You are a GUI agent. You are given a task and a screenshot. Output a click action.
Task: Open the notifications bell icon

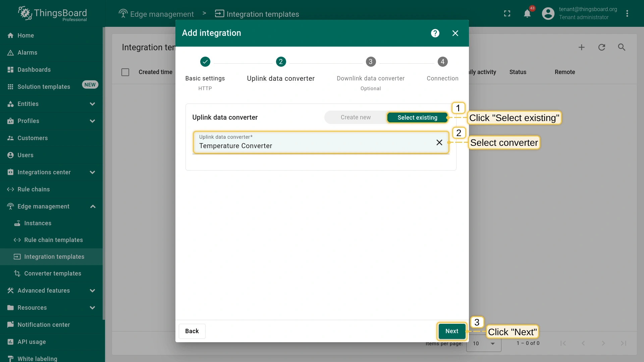pyautogui.click(x=527, y=14)
